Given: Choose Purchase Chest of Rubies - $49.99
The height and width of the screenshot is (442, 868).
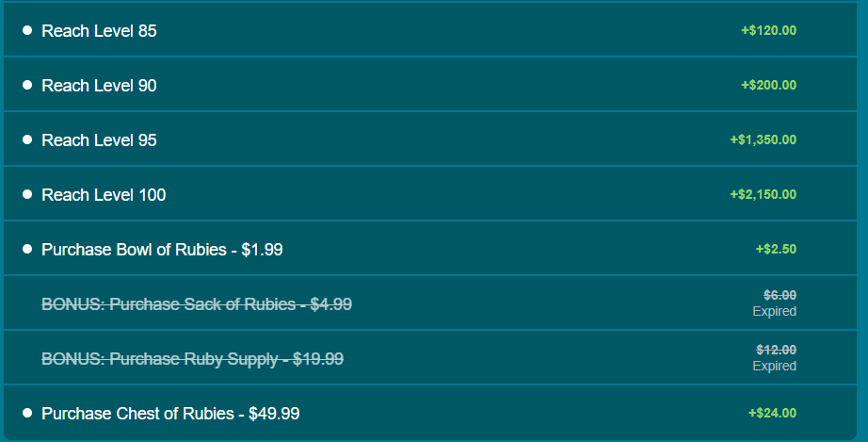Looking at the screenshot, I should (x=170, y=414).
